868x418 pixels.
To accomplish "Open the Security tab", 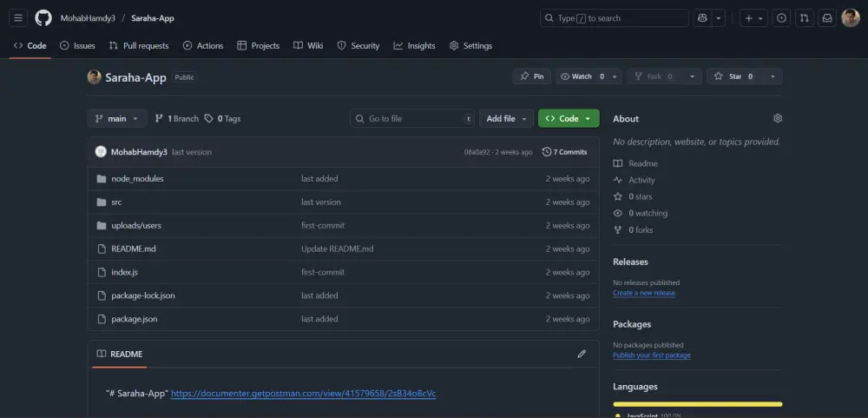I will pyautogui.click(x=358, y=45).
